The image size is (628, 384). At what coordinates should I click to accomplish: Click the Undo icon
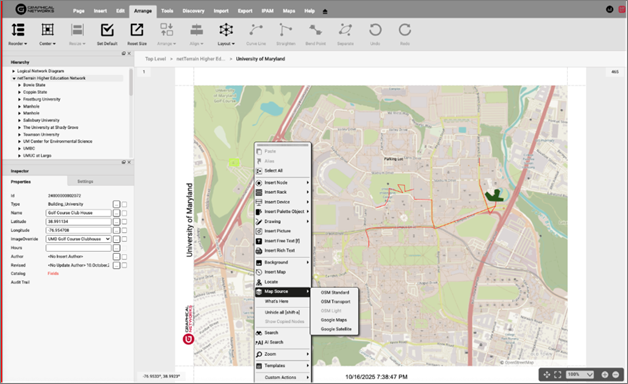tap(375, 30)
